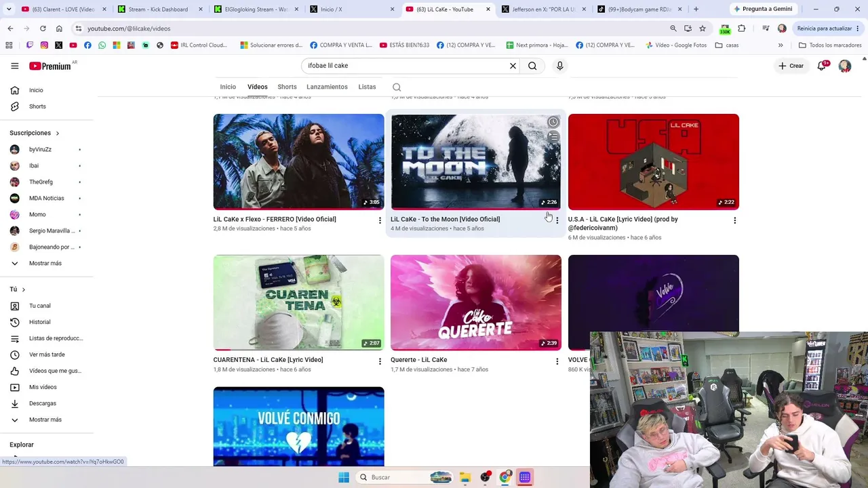Click the Crear button
868x488 pixels.
point(791,66)
